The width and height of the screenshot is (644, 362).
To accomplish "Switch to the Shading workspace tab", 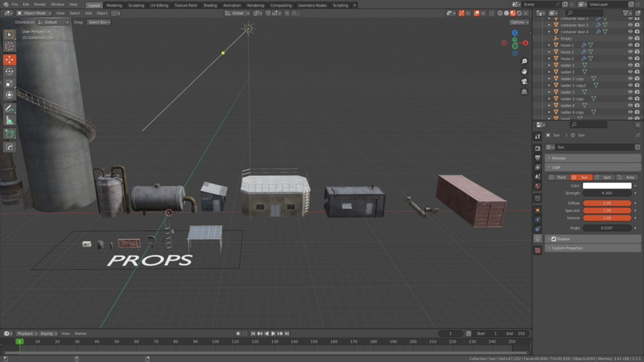I will click(x=210, y=5).
